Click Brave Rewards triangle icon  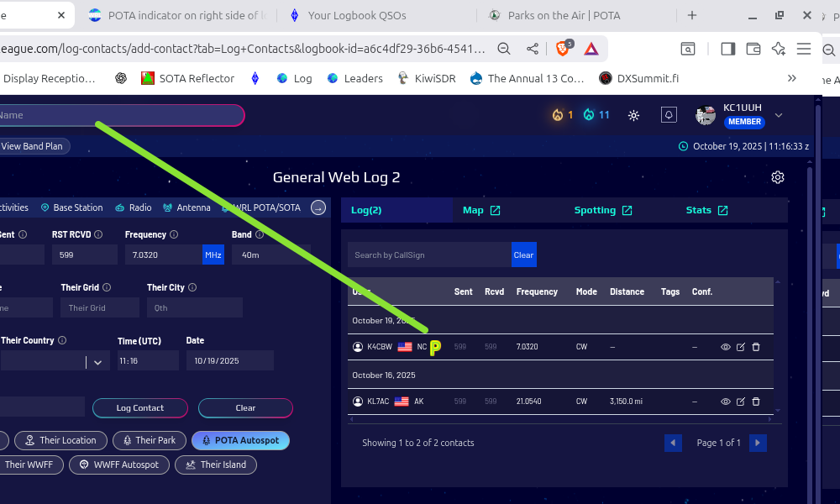tap(591, 49)
